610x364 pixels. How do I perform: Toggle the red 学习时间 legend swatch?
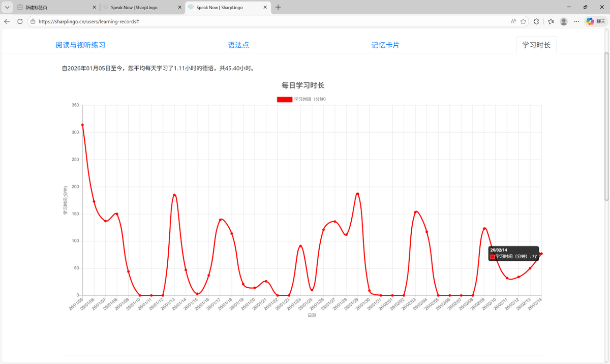pos(284,99)
